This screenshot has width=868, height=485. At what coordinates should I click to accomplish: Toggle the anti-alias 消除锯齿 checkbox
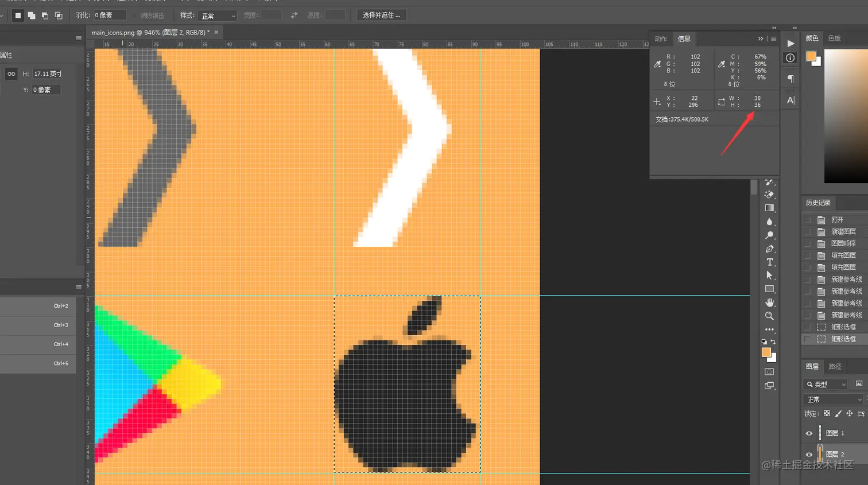point(135,15)
